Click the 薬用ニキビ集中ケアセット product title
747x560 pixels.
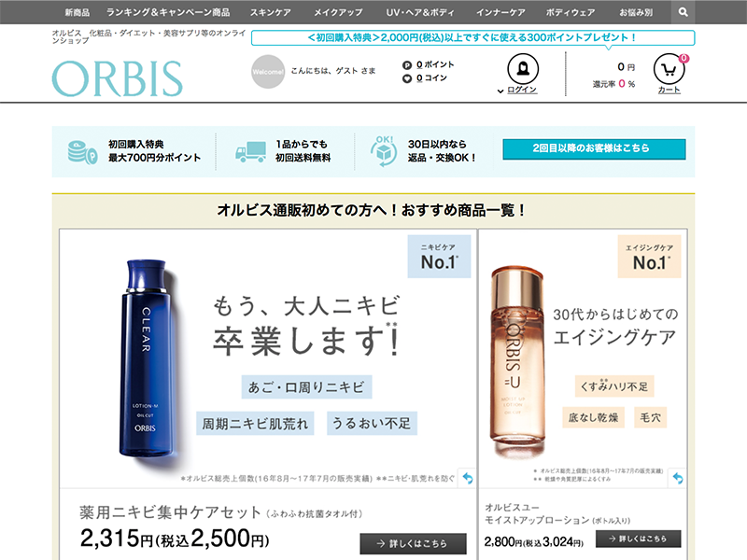(170, 512)
